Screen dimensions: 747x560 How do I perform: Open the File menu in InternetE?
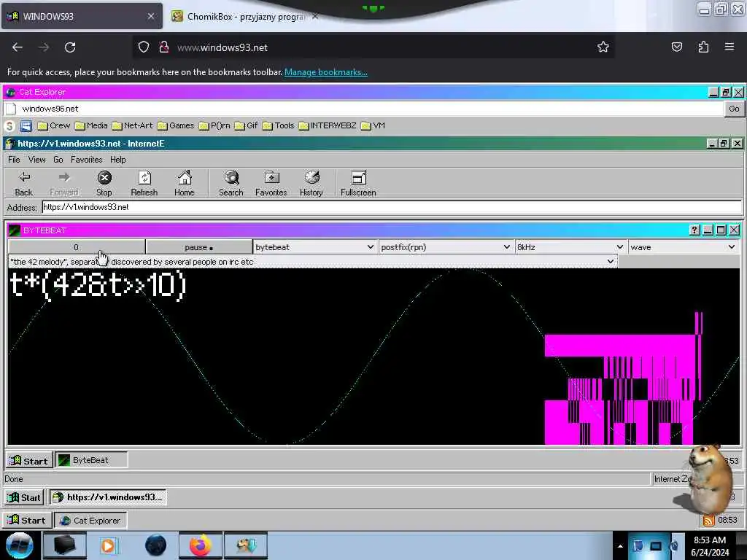14,160
